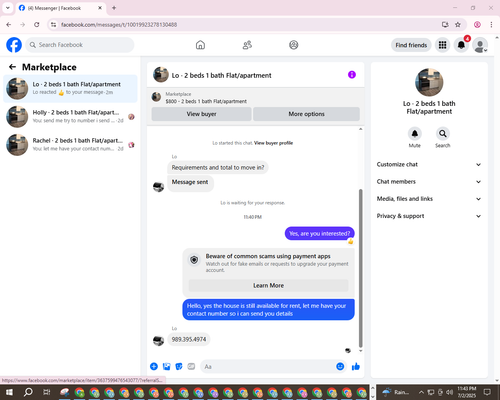Open the emoji picker in composer
The width and height of the screenshot is (500, 400).
click(x=340, y=366)
